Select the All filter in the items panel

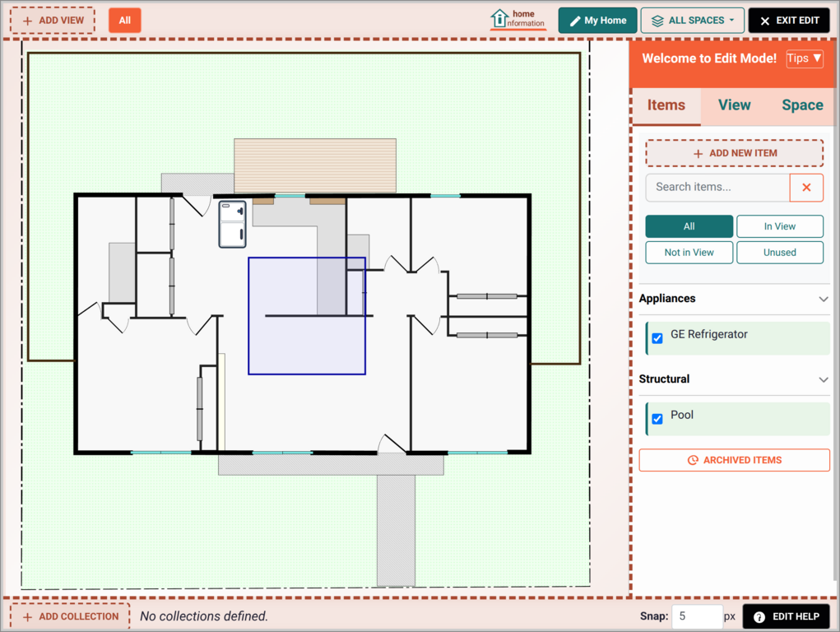tap(689, 226)
